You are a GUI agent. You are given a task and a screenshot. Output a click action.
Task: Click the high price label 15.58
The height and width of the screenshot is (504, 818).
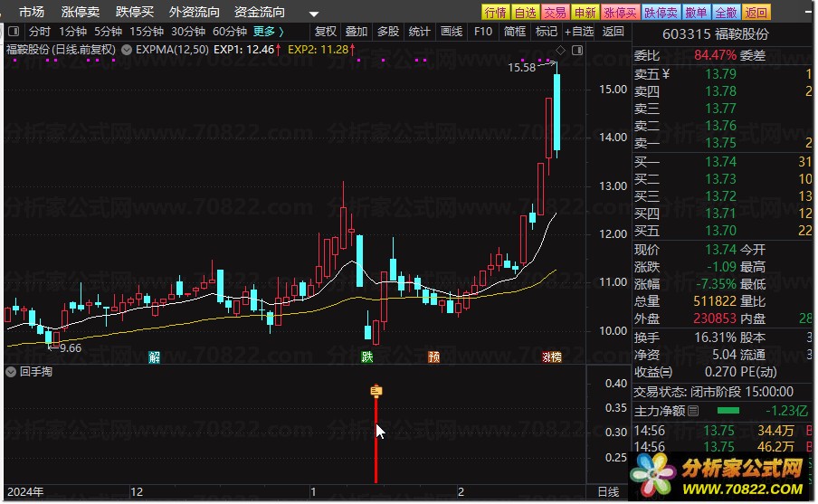pyautogui.click(x=522, y=67)
